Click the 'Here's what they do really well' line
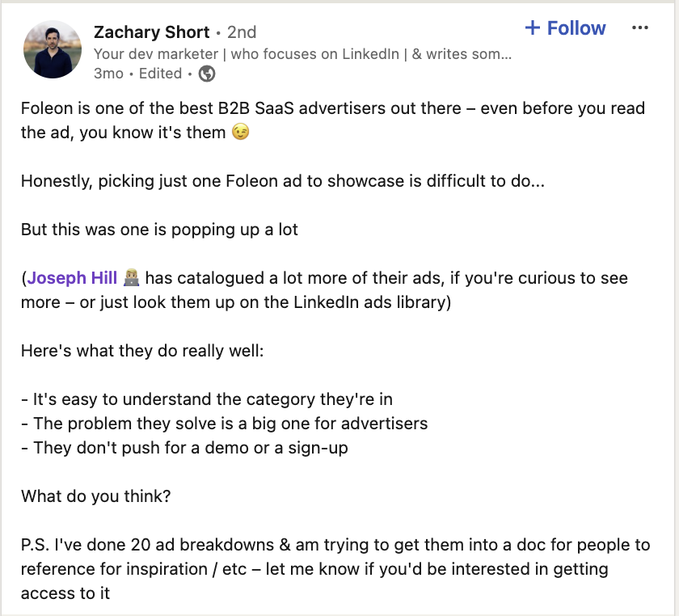 [142, 351]
